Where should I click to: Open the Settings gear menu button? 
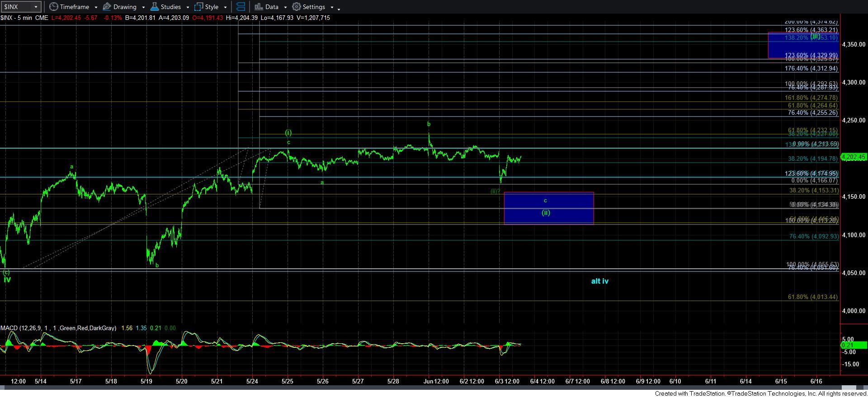[x=309, y=7]
